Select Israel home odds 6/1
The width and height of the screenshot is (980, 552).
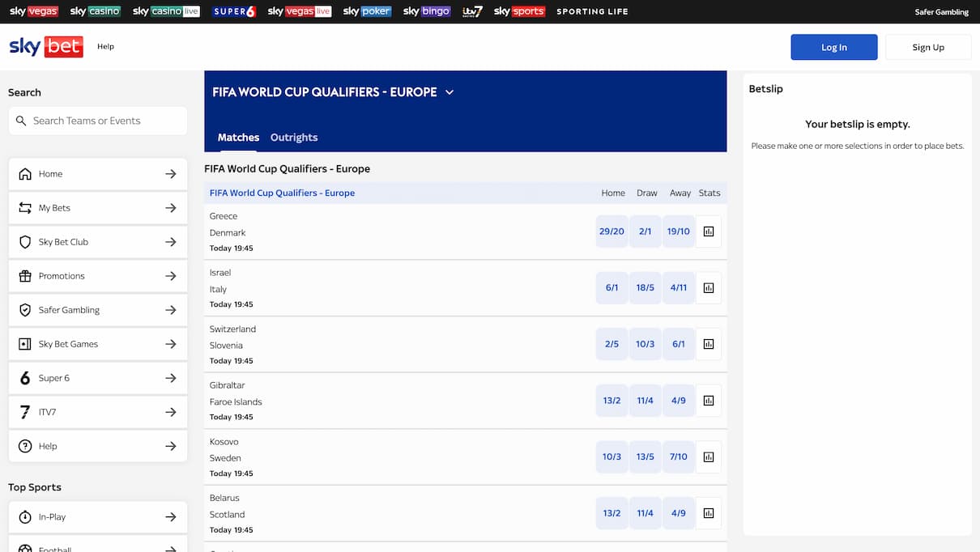click(x=611, y=287)
